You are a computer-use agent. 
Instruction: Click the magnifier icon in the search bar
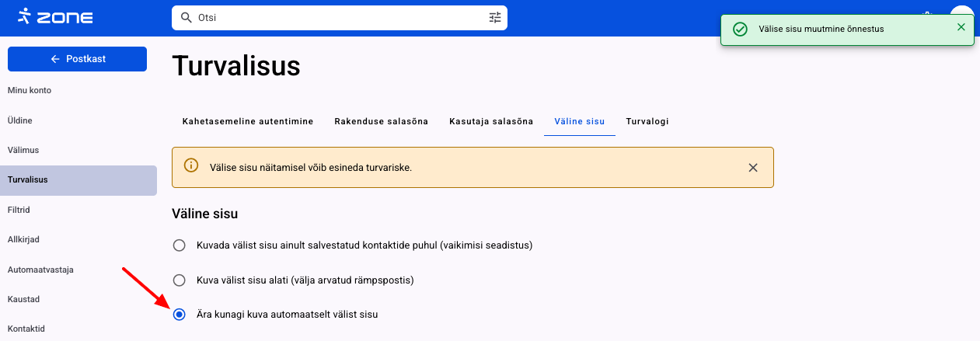click(x=186, y=17)
